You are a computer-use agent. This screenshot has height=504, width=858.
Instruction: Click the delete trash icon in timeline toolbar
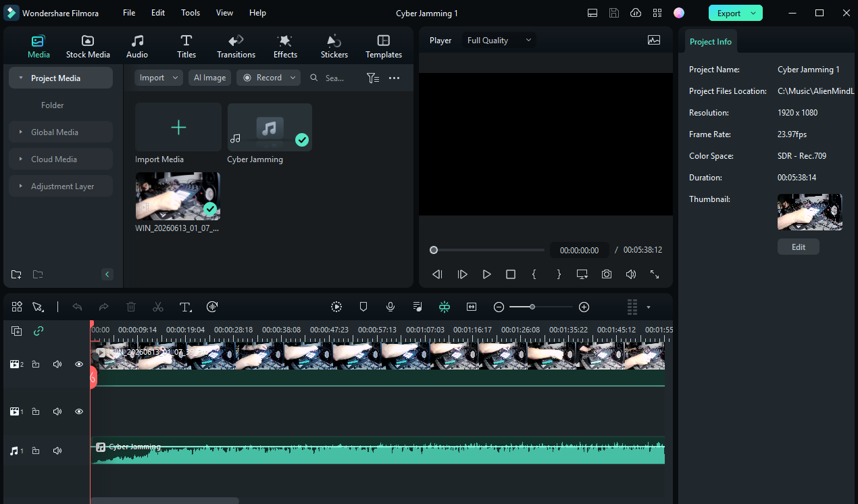131,307
